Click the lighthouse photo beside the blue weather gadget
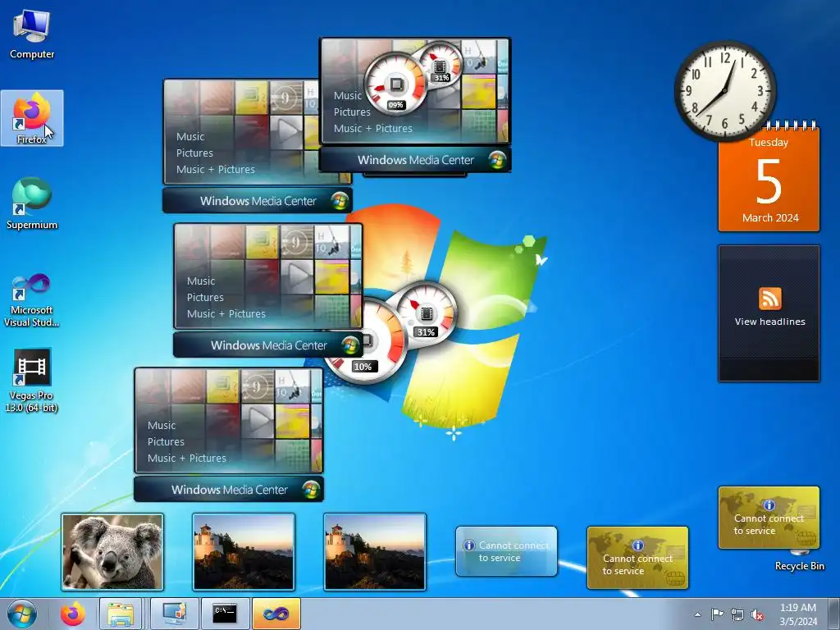This screenshot has width=840, height=630. 375,552
